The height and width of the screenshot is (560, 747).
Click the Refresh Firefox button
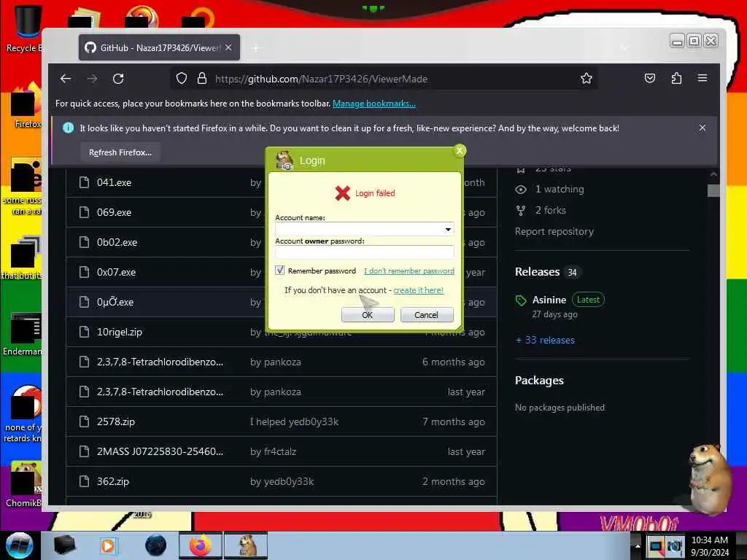click(x=120, y=152)
